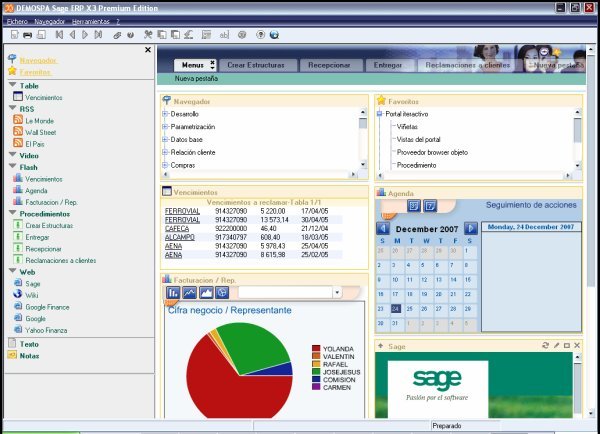Click the help question mark toolbar icon
This screenshot has height=434, width=600.
[260, 35]
